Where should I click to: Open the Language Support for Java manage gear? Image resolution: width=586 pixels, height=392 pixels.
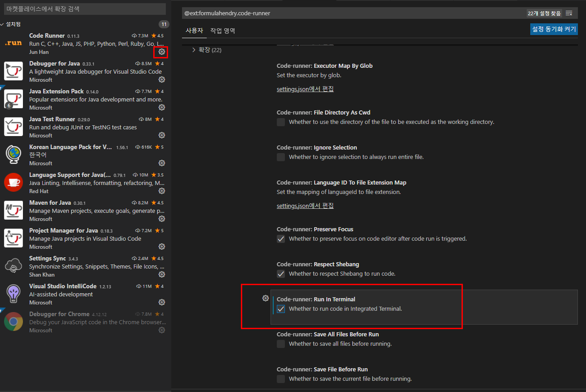pyautogui.click(x=162, y=191)
